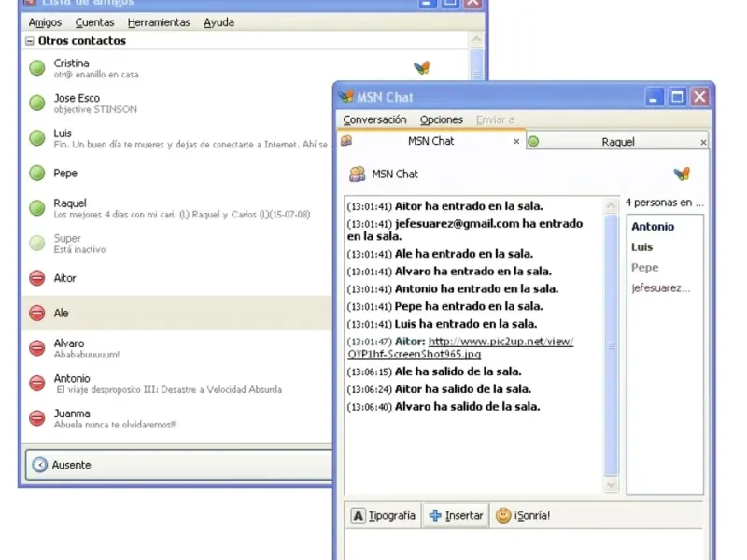Click the friends list scrollbar up arrow
The width and height of the screenshot is (747, 560).
[477, 39]
